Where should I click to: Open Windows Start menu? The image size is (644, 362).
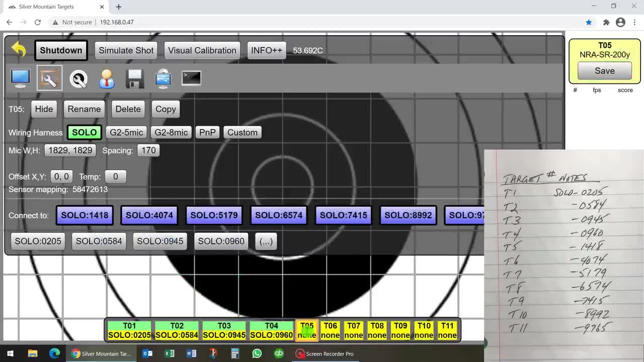click(x=10, y=354)
